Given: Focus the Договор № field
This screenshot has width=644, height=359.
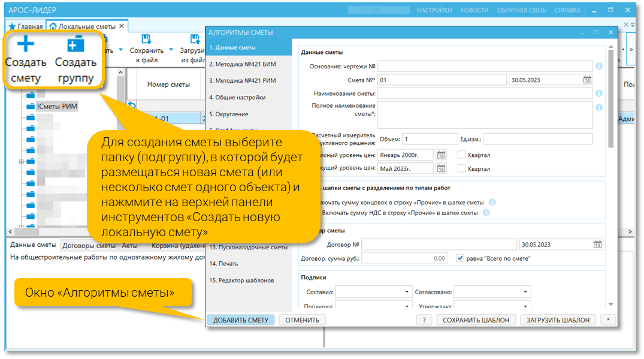Looking at the screenshot, I should [x=439, y=245].
